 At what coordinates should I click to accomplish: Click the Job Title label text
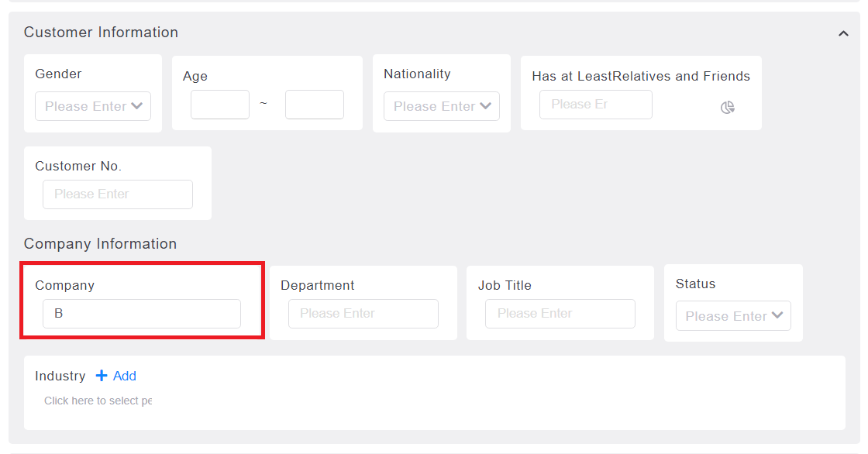click(x=505, y=285)
